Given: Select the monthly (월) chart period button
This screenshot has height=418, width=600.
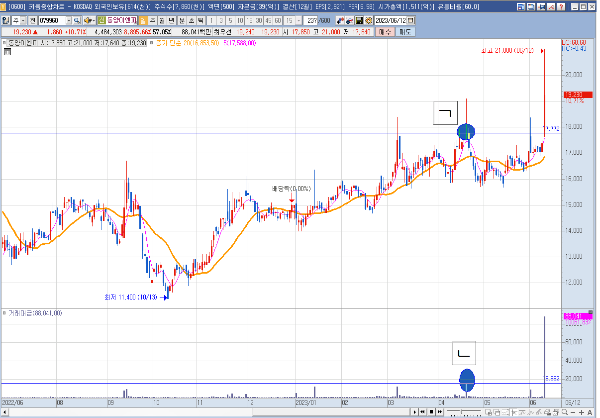Looking at the screenshot, I should tap(161, 20).
